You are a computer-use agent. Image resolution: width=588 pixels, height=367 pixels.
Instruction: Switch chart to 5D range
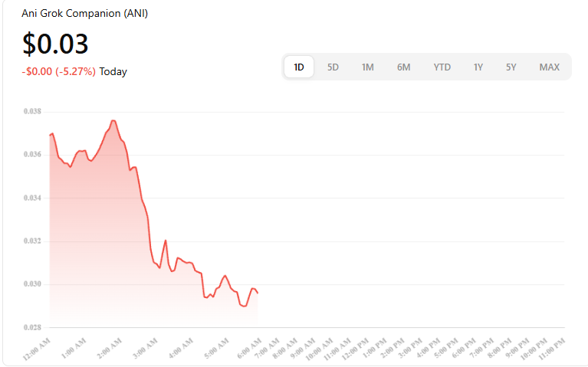coord(333,67)
